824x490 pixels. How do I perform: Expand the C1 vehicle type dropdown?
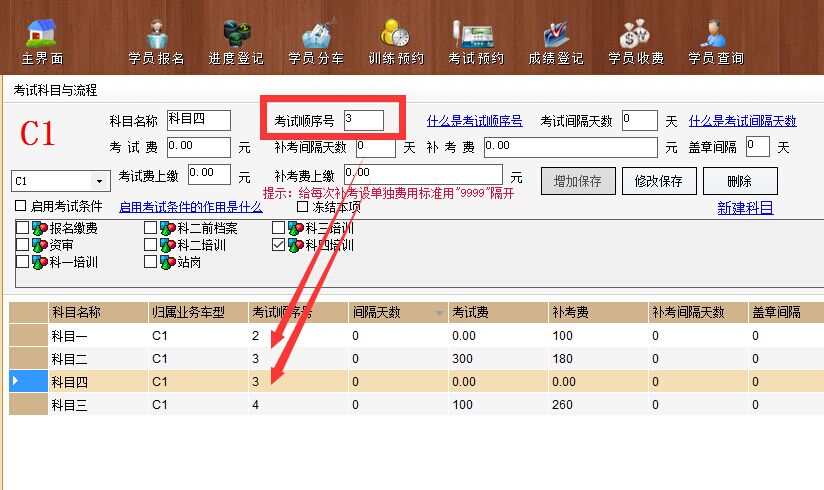click(99, 181)
